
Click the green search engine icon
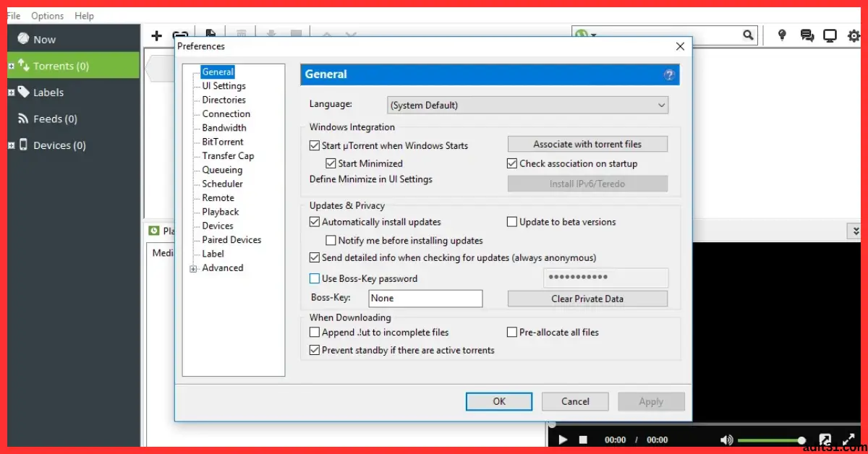(581, 35)
